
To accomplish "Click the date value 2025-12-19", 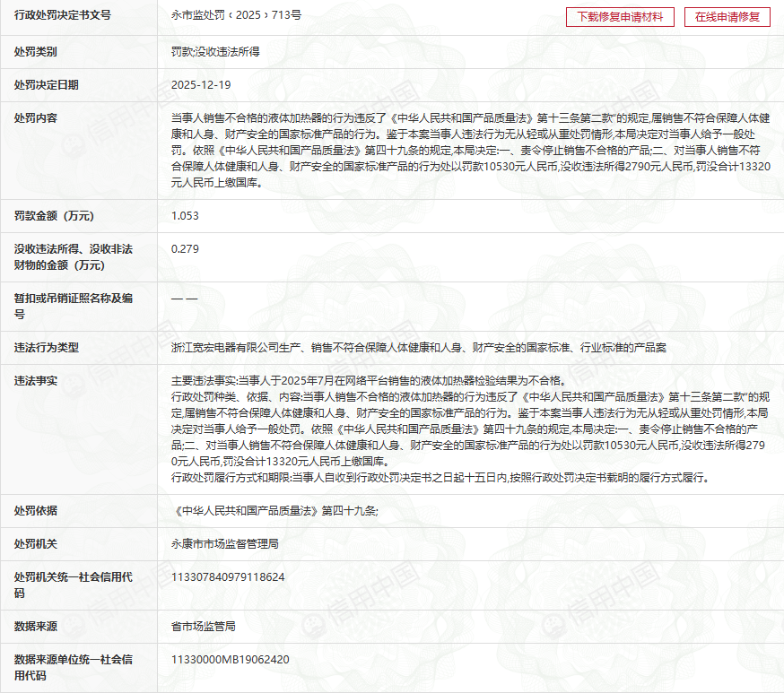I will click(201, 85).
